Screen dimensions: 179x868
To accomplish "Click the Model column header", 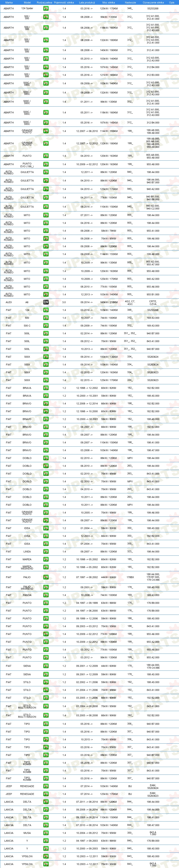I will [x=27, y=2].
